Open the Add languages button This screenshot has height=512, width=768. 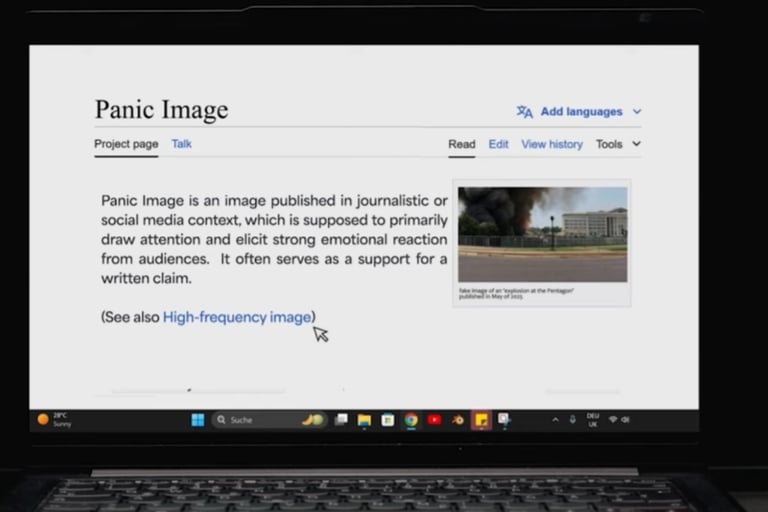click(579, 112)
